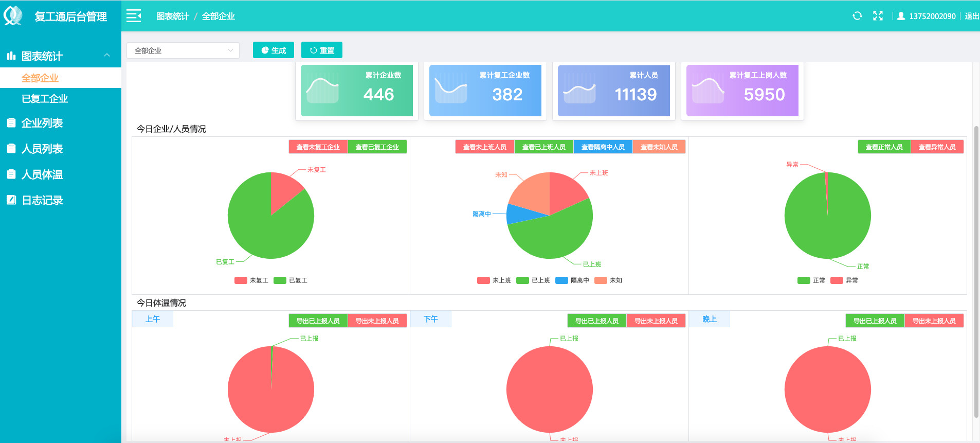The image size is (980, 443).
Task: Toggle 已复工 legend in enterprise pie chart
Action: coord(291,280)
